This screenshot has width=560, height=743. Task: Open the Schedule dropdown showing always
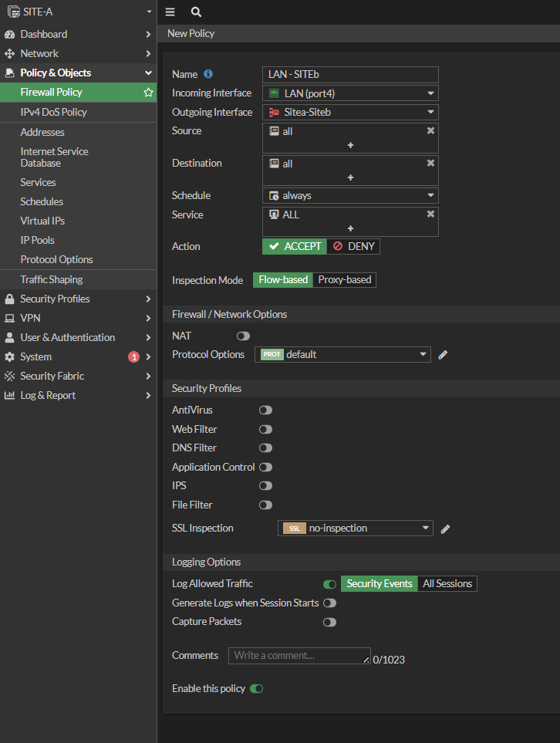350,196
